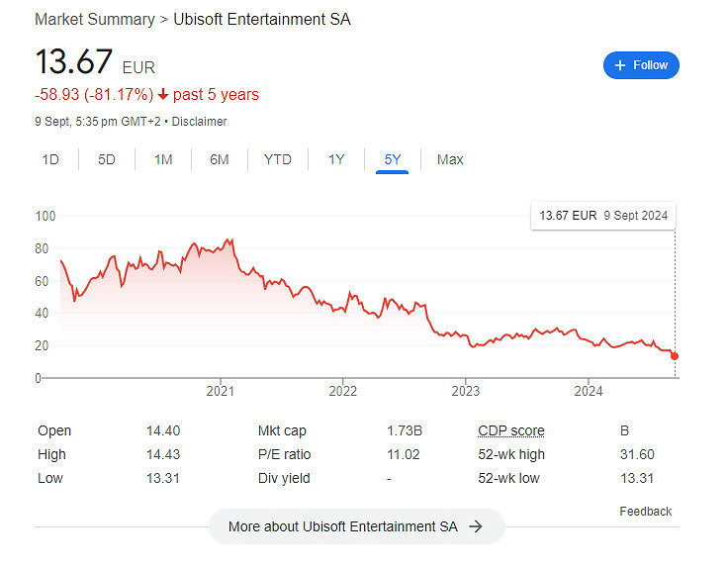Select the 5D time range tab
This screenshot has width=728, height=568.
(x=107, y=159)
